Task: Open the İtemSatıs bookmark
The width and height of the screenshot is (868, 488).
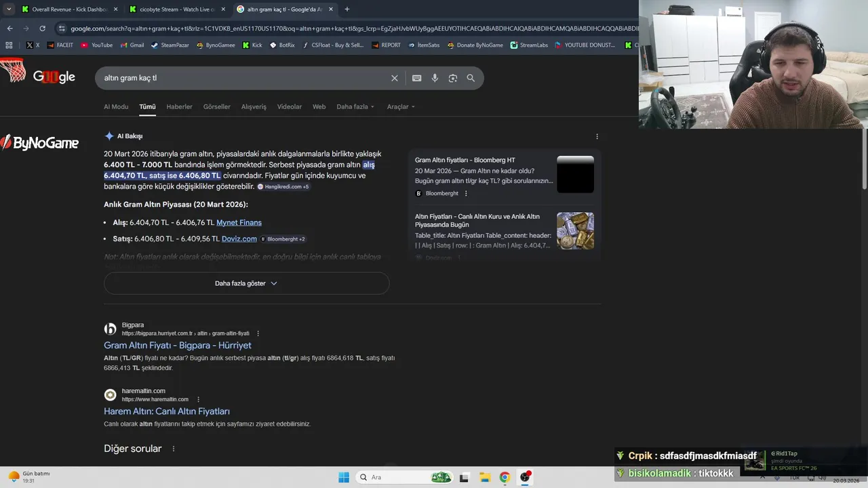Action: [x=424, y=45]
